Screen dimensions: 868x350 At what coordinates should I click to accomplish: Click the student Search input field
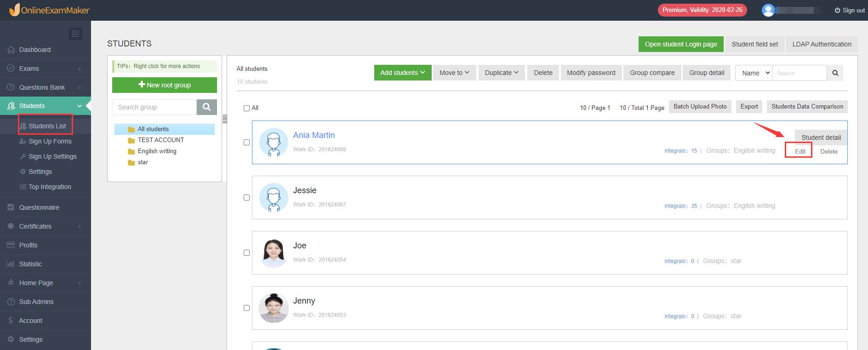pos(799,73)
